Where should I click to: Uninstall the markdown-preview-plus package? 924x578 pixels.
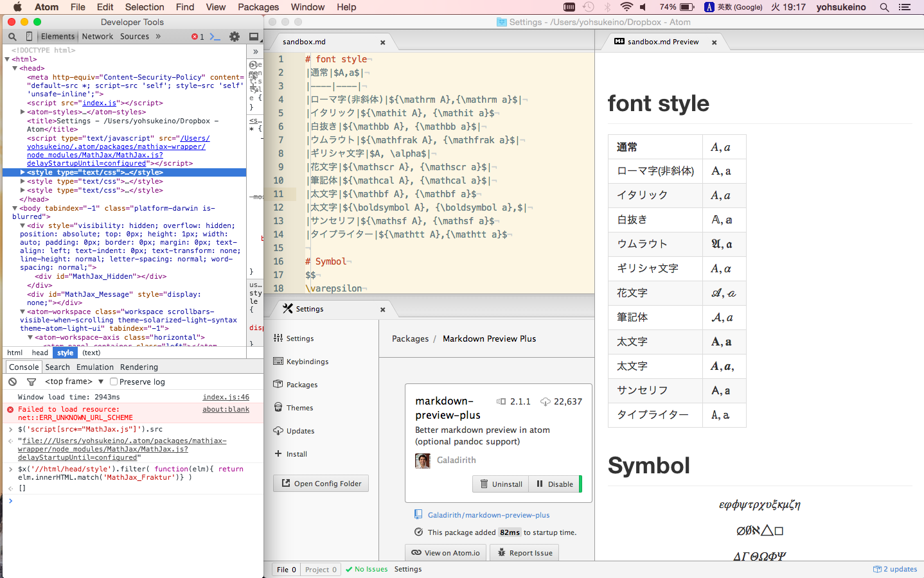(501, 484)
